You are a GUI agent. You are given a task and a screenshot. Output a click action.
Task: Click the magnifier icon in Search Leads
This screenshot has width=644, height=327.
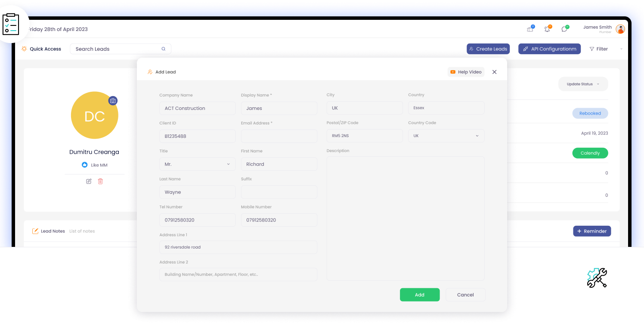[164, 49]
